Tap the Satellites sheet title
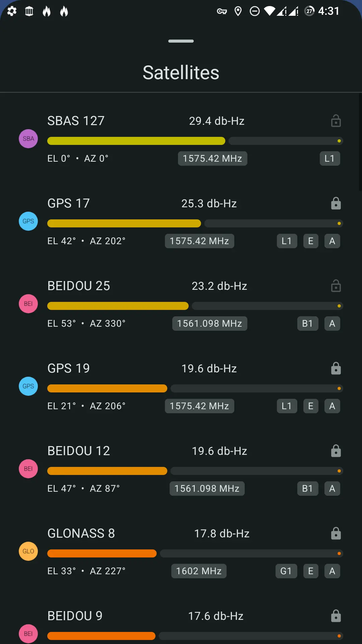Viewport: 362px width, 644px height. click(181, 72)
